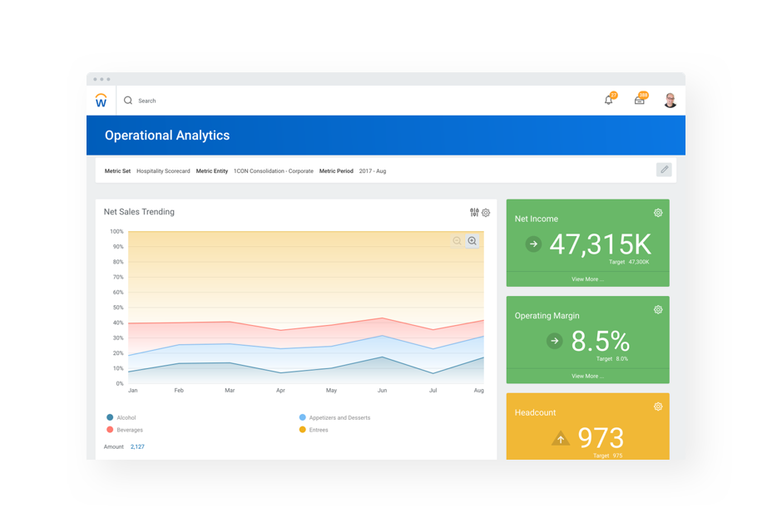Screen dimensions: 772x532
Task: Toggle Beverages series in chart legend
Action: click(129, 430)
